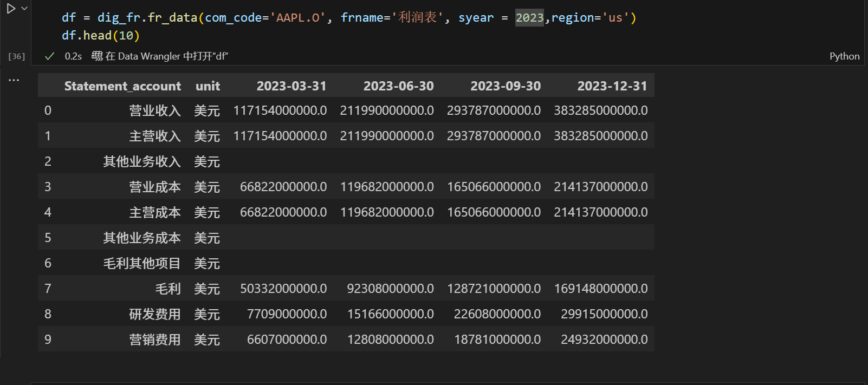Screen dimensions: 868x385
Task: Click the execution count [36]
Action: click(x=17, y=56)
